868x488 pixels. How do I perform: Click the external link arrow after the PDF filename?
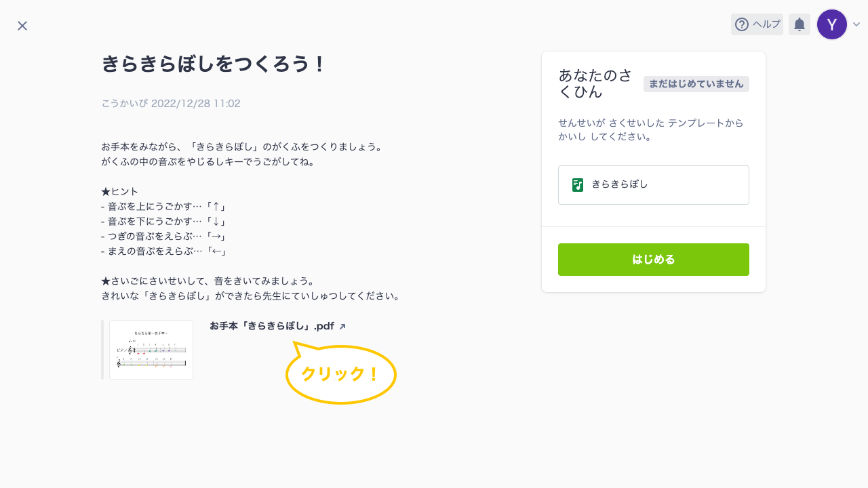pyautogui.click(x=342, y=326)
